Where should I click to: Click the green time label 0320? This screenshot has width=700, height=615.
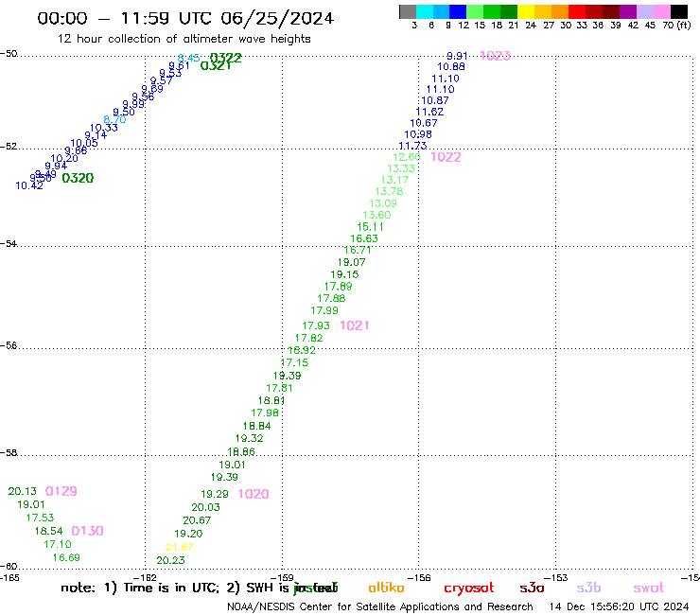[78, 178]
